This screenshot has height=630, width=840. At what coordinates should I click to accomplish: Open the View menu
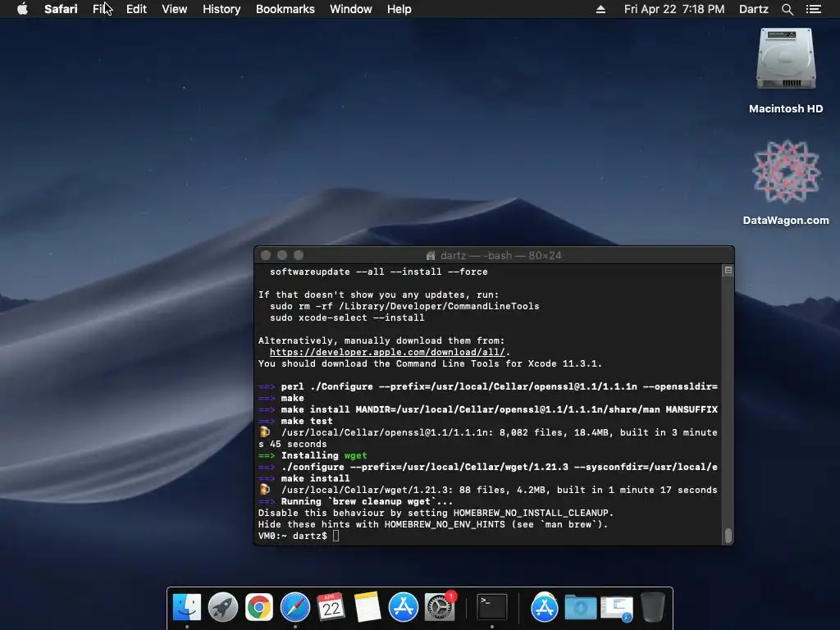[x=174, y=9]
